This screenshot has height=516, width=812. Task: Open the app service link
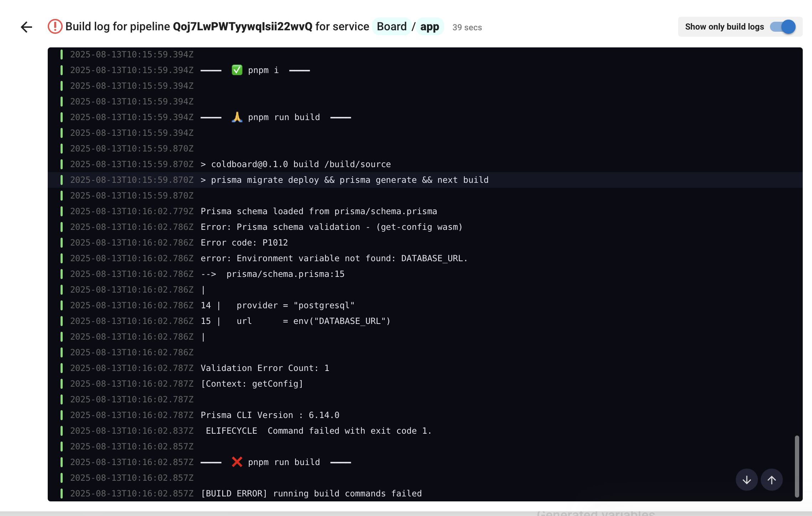coord(430,27)
